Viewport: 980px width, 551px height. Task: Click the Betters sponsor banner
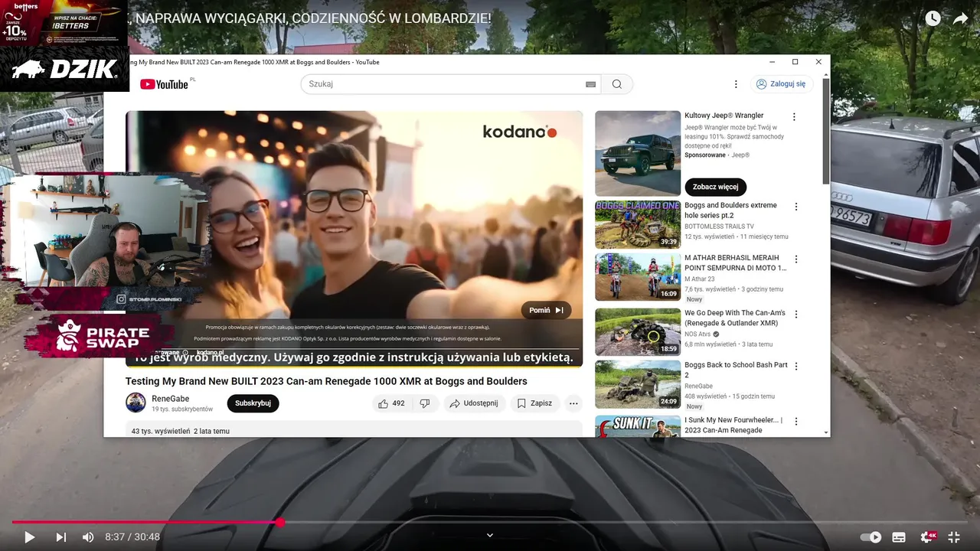point(64,22)
